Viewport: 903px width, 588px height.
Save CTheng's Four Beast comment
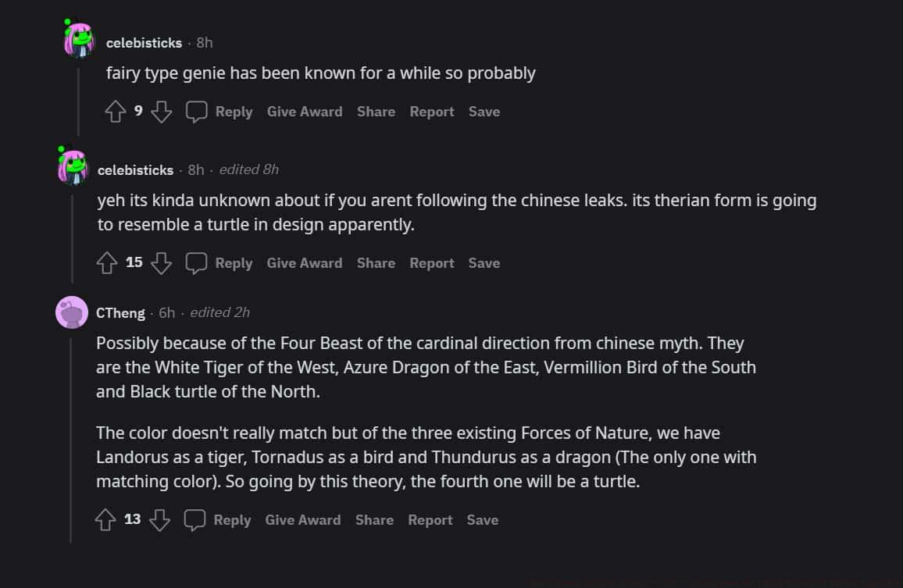click(x=482, y=520)
